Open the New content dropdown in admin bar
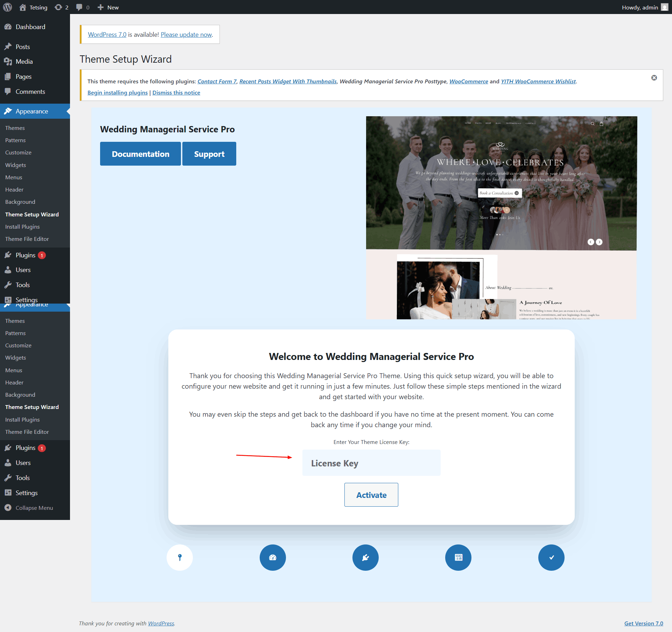Viewport: 672px width, 632px height. (108, 7)
